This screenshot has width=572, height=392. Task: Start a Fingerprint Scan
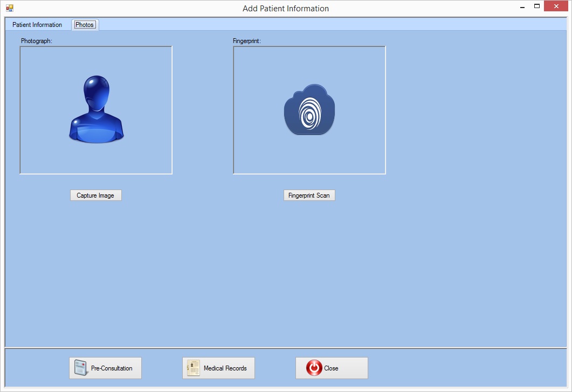[309, 195]
